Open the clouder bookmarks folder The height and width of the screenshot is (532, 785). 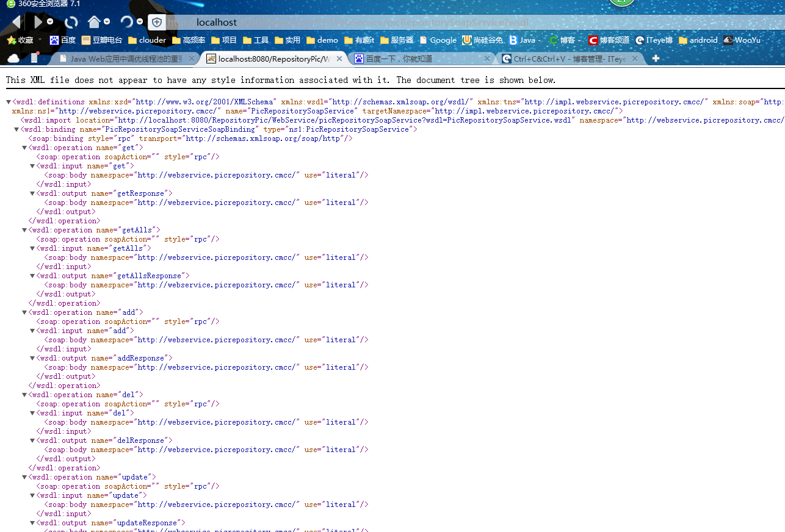147,40
